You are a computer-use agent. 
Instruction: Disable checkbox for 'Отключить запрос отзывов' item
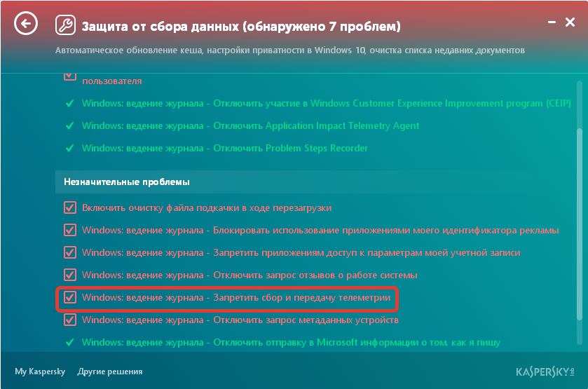point(69,275)
